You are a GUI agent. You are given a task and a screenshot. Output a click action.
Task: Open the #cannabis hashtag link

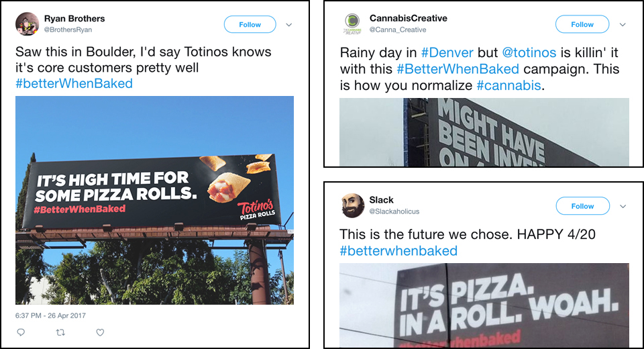point(508,85)
